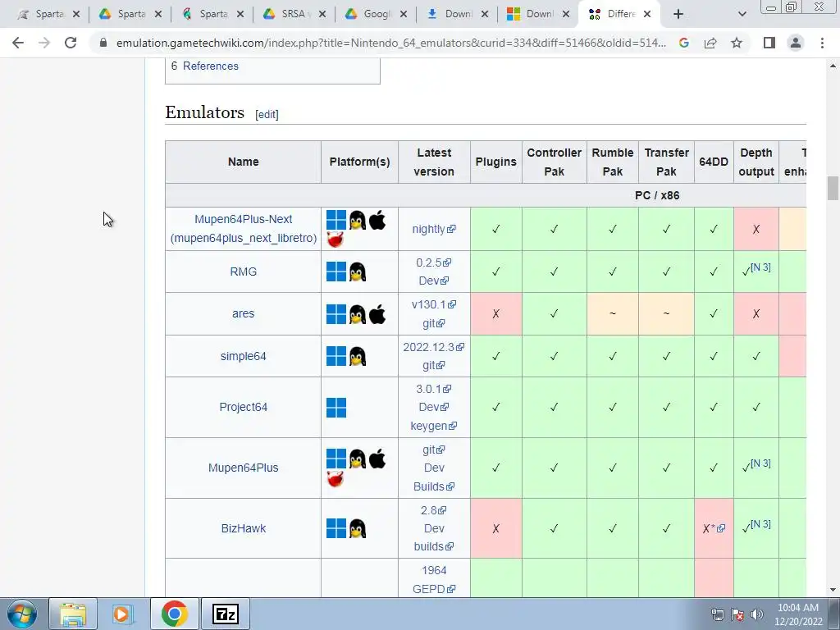Screen dimensions: 840x630
Task: Open the Mupen64Plus-Next emulator link
Action: (x=243, y=229)
